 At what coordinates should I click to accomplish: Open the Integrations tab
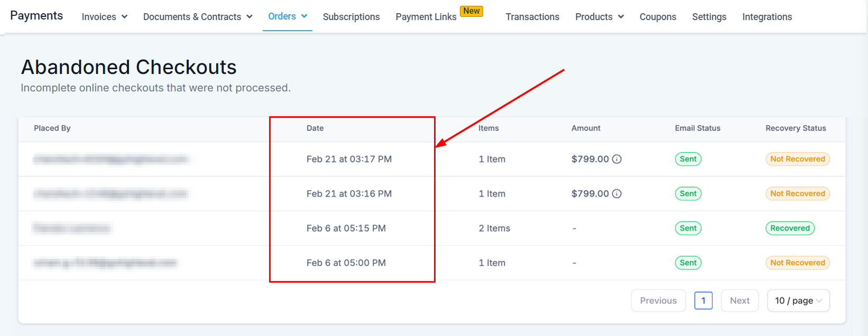pos(767,17)
